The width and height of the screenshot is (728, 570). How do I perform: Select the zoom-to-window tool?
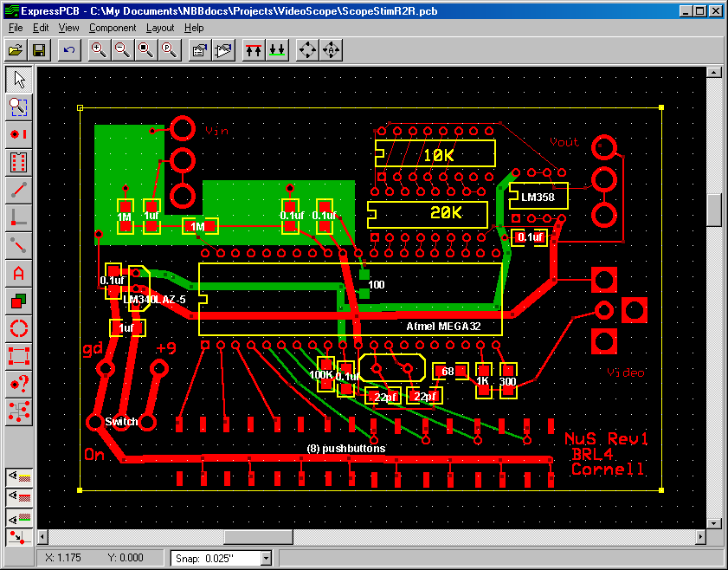(18, 107)
